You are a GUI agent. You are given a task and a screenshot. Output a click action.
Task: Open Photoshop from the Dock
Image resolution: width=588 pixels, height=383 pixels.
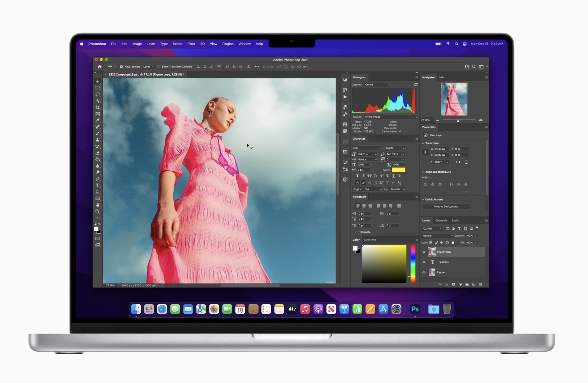(415, 309)
